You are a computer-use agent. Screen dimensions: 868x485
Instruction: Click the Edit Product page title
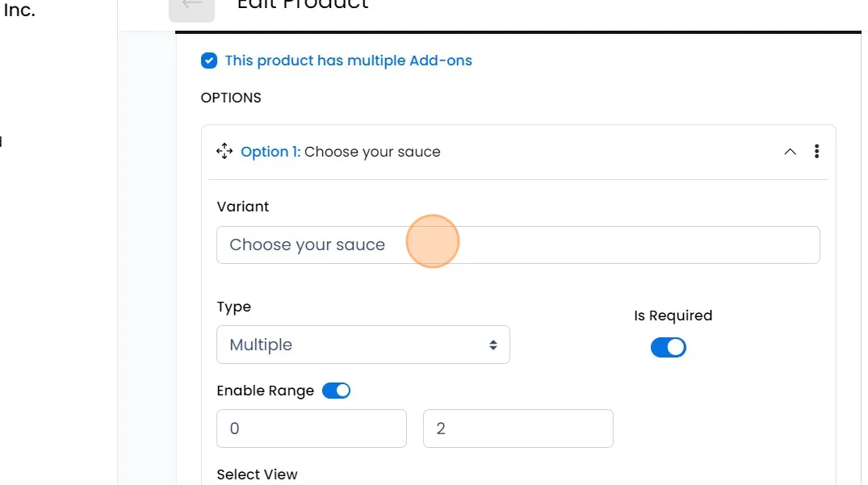(x=303, y=5)
